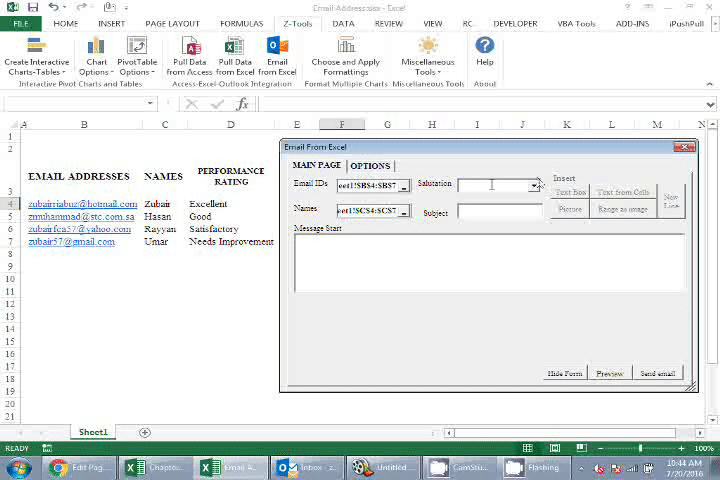The height and width of the screenshot is (480, 720).
Task: Launch Email from Excel tool
Action: (277, 56)
